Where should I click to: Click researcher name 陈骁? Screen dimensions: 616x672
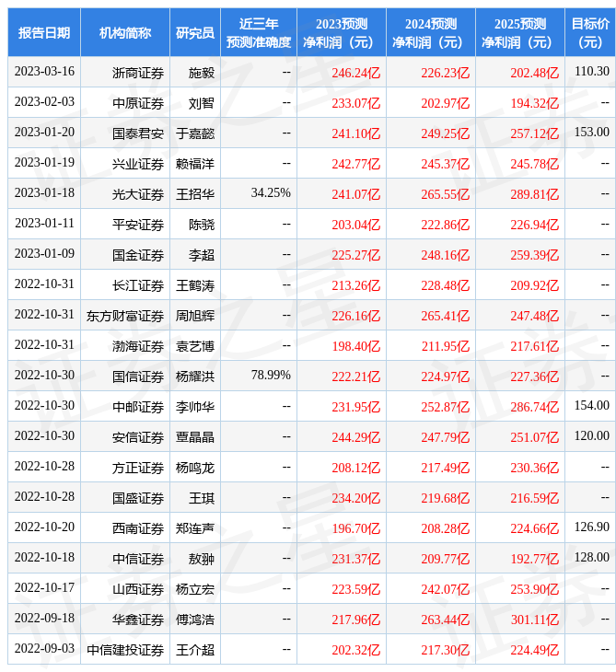(x=202, y=225)
